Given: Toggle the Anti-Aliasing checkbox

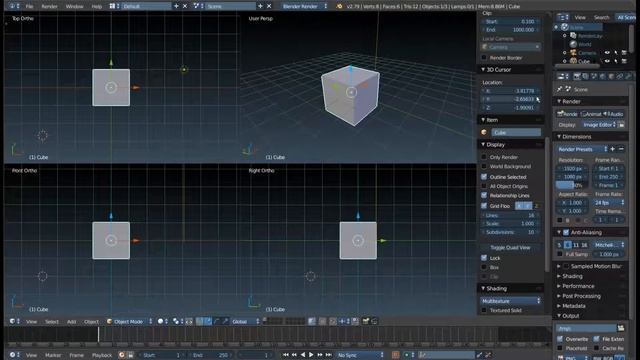Looking at the screenshot, I should [x=566, y=232].
